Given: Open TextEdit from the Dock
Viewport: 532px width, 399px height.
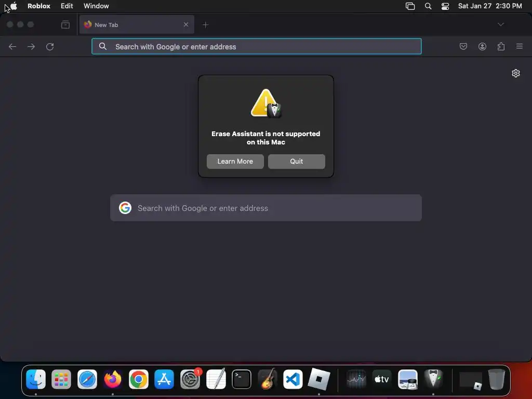Looking at the screenshot, I should (216, 379).
